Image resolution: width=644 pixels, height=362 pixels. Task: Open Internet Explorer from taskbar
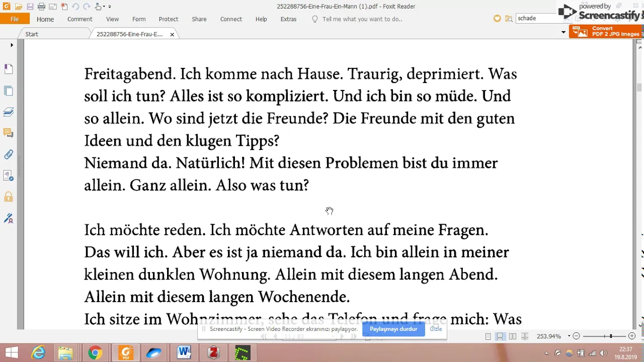(x=38, y=353)
